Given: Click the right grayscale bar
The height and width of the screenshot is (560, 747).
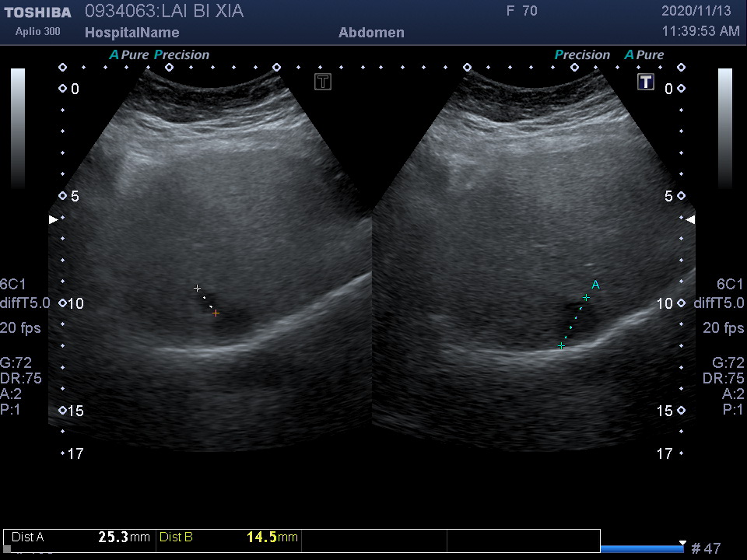Looking at the screenshot, I should point(725,128).
